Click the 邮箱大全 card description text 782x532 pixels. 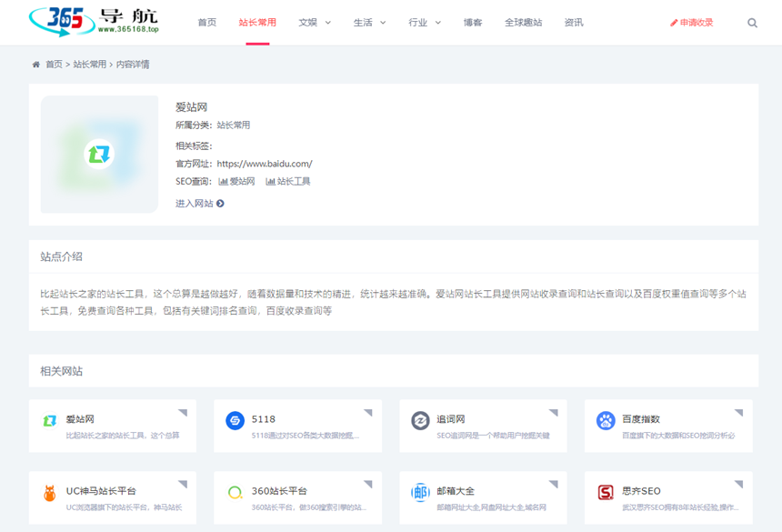(492, 507)
